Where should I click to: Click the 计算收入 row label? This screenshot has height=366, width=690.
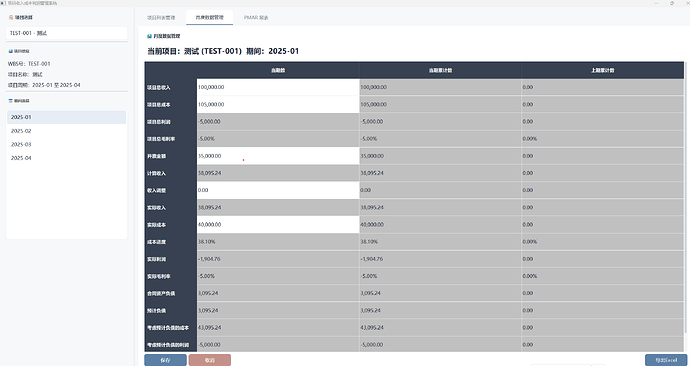[x=156, y=173]
